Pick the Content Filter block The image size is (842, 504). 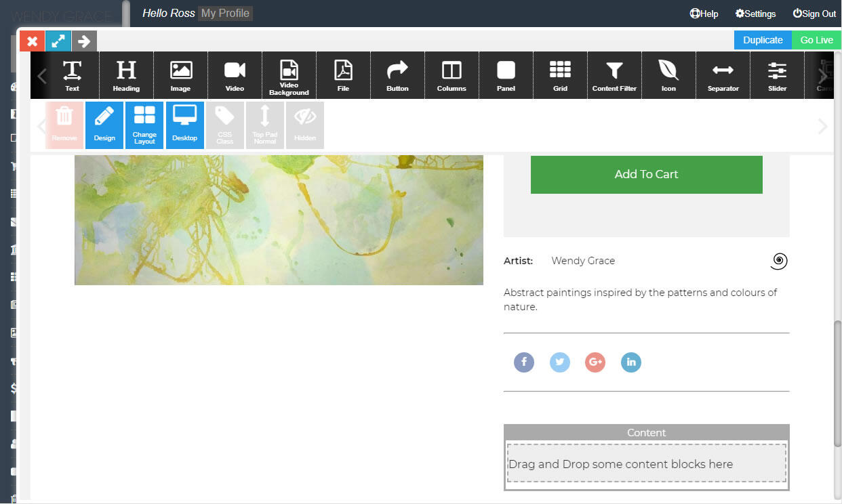tap(614, 75)
